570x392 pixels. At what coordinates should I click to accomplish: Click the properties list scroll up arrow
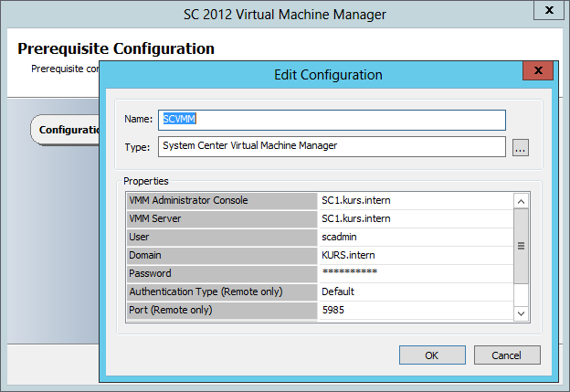click(x=521, y=201)
